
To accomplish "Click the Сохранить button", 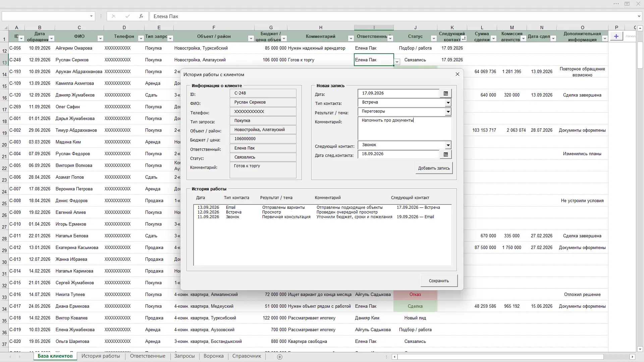I will (x=439, y=281).
